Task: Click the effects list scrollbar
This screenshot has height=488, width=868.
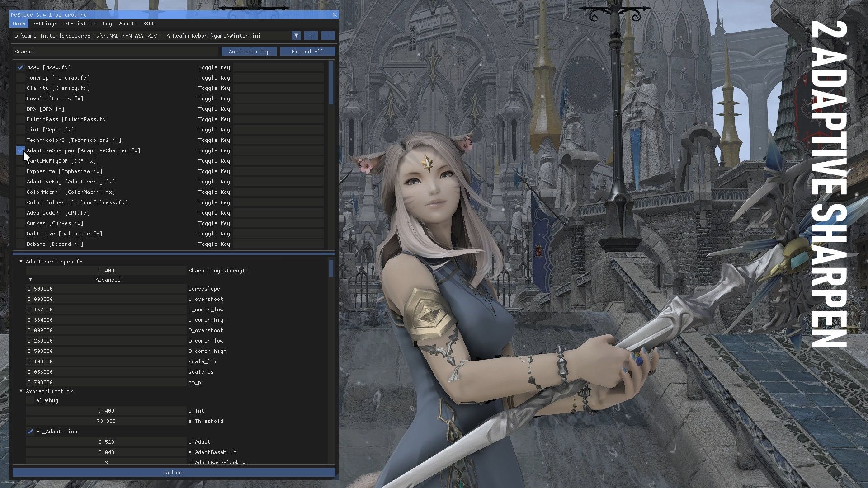Action: [x=331, y=82]
